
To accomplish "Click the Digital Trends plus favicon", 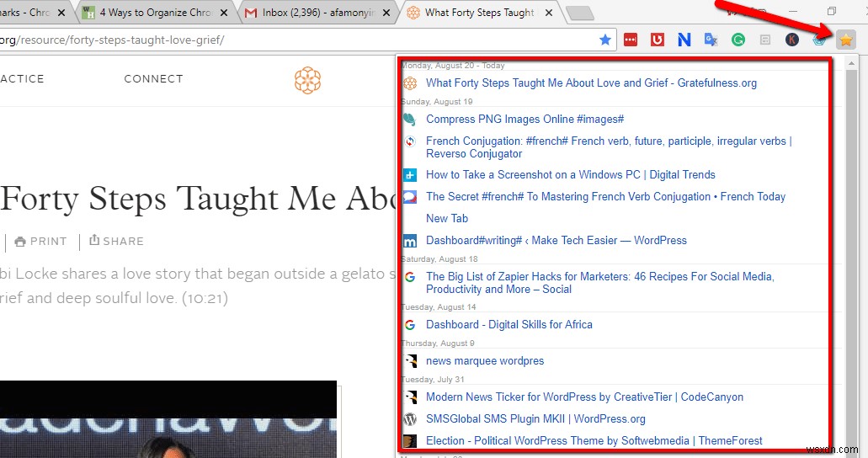I will 410,175.
